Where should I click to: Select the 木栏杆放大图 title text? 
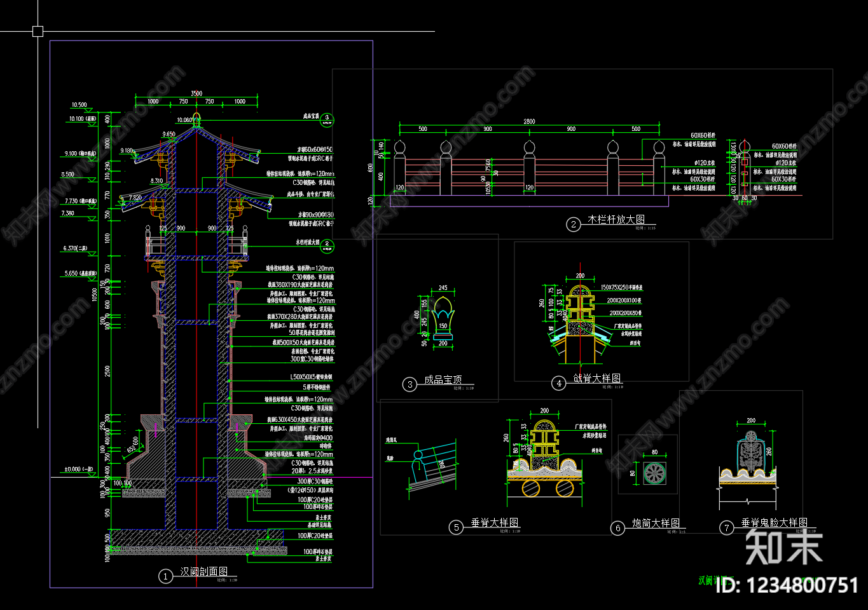click(616, 219)
